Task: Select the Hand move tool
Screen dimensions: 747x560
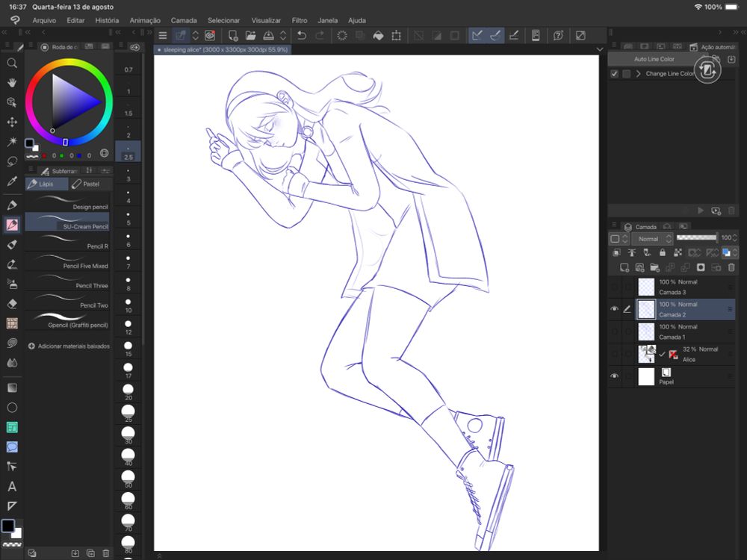Action: pyautogui.click(x=12, y=83)
